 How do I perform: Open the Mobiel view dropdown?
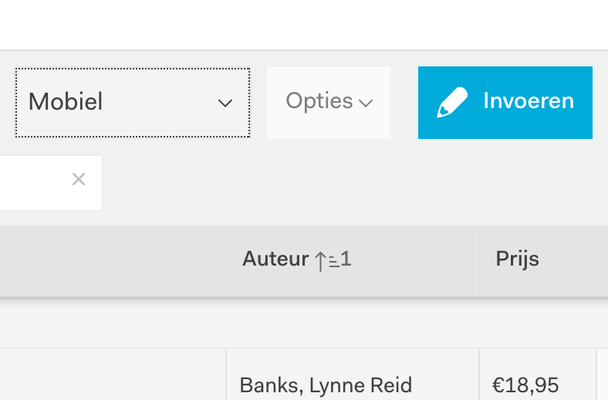133,103
